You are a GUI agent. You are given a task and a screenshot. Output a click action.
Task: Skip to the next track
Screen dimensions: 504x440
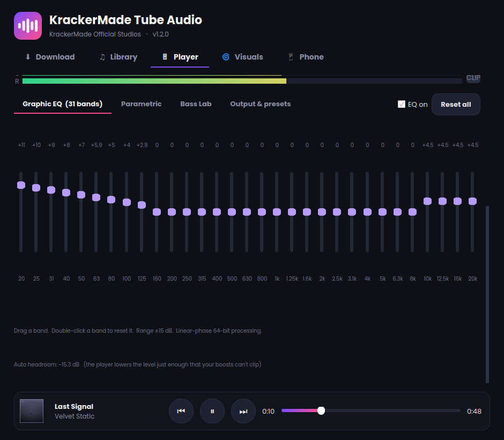[x=243, y=411]
